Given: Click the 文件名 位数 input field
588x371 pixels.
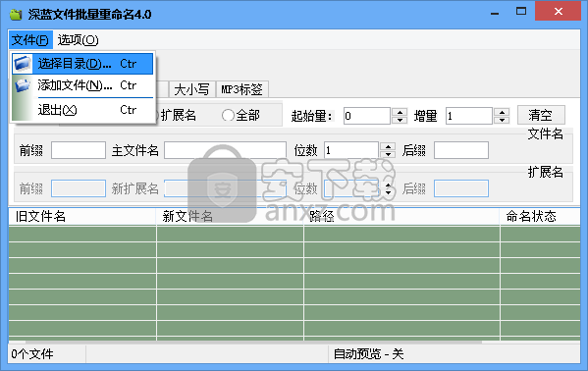Looking at the screenshot, I should (x=351, y=150).
